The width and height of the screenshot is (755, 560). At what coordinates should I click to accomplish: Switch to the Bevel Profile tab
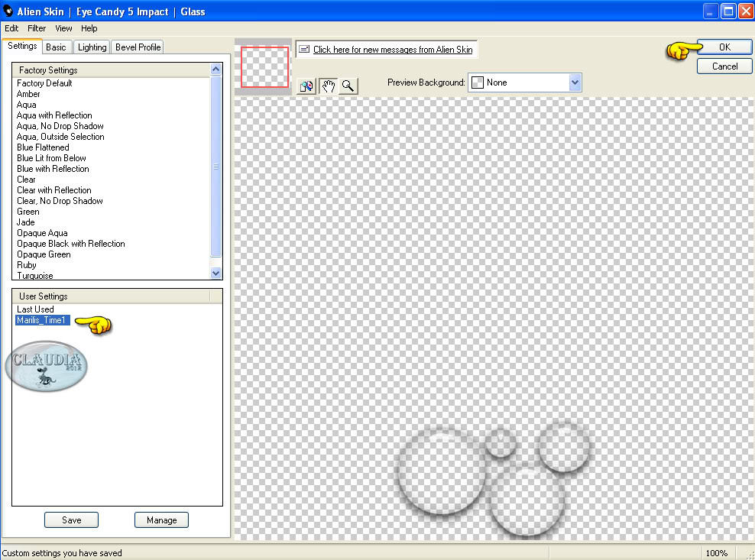pyautogui.click(x=138, y=47)
